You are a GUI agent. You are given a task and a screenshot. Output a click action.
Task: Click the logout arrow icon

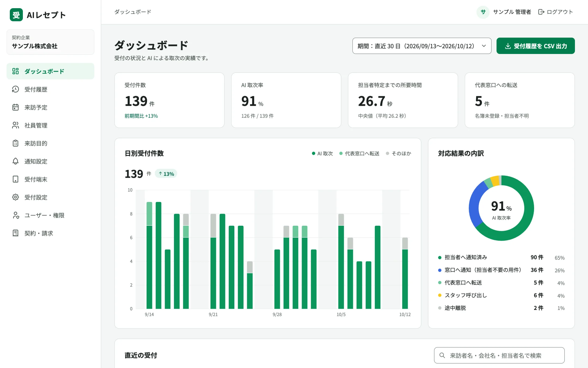click(541, 12)
